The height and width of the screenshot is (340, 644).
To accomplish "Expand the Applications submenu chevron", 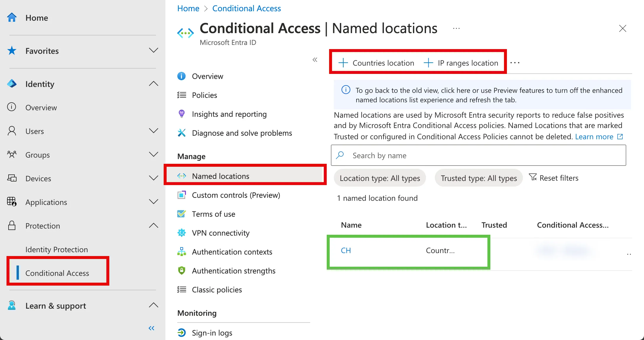I will click(154, 201).
